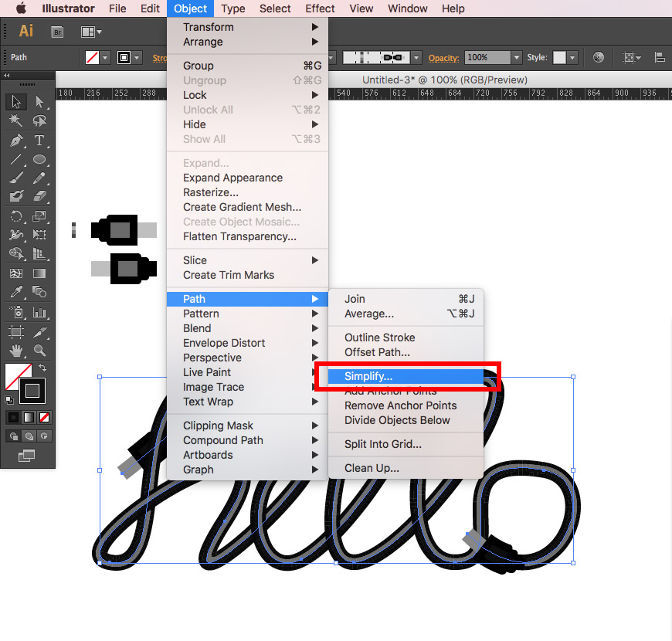This screenshot has width=672, height=641.
Task: Open the Effect menu
Action: click(x=320, y=8)
